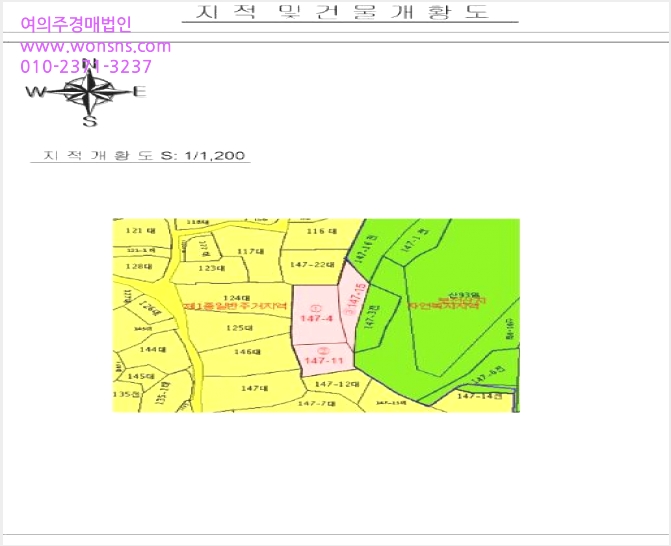Click the circled number 1 marker

click(316, 308)
